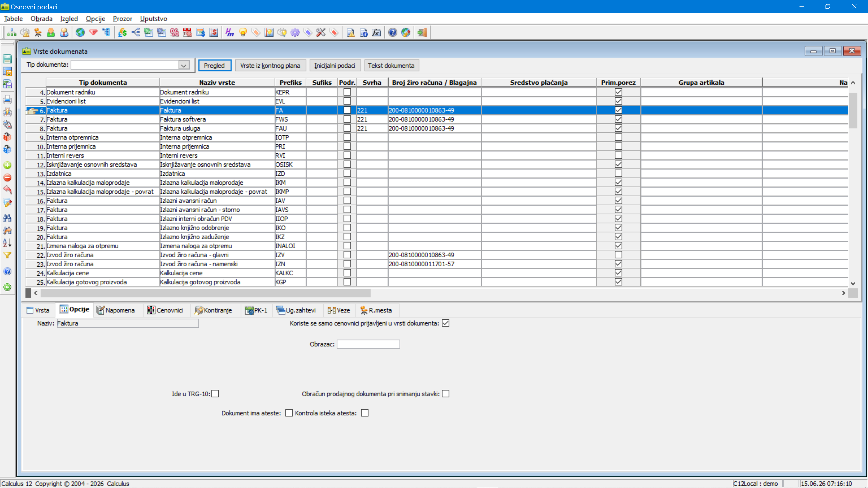Toggle Podr. checkbox in Faktura softvera row

(347, 119)
